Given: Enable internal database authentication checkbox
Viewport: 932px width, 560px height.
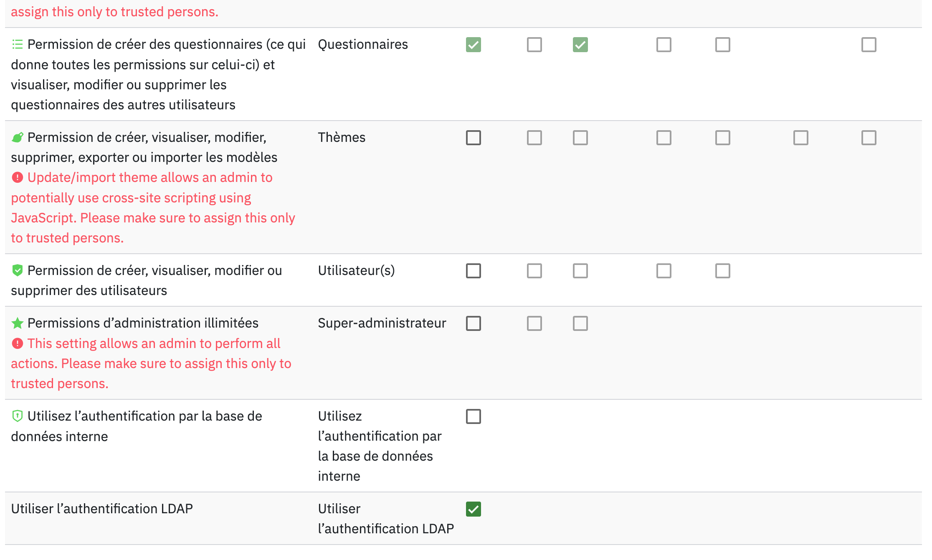Looking at the screenshot, I should point(473,416).
